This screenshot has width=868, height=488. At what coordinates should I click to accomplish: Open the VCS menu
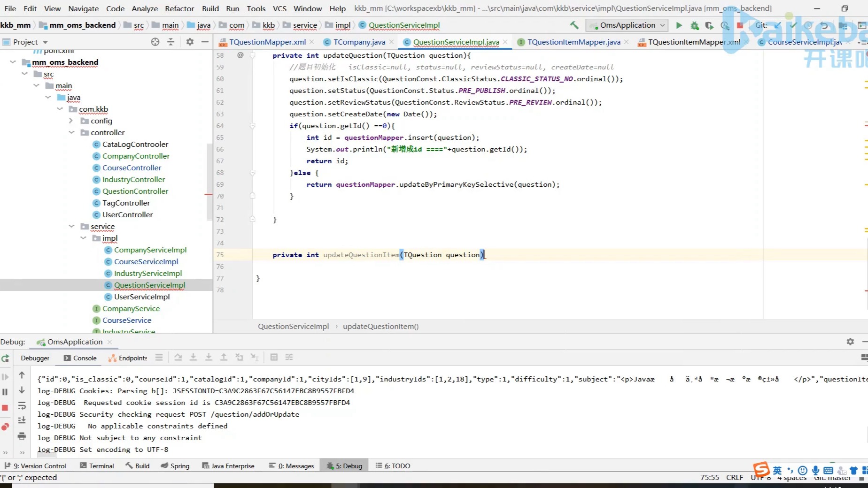click(x=279, y=8)
